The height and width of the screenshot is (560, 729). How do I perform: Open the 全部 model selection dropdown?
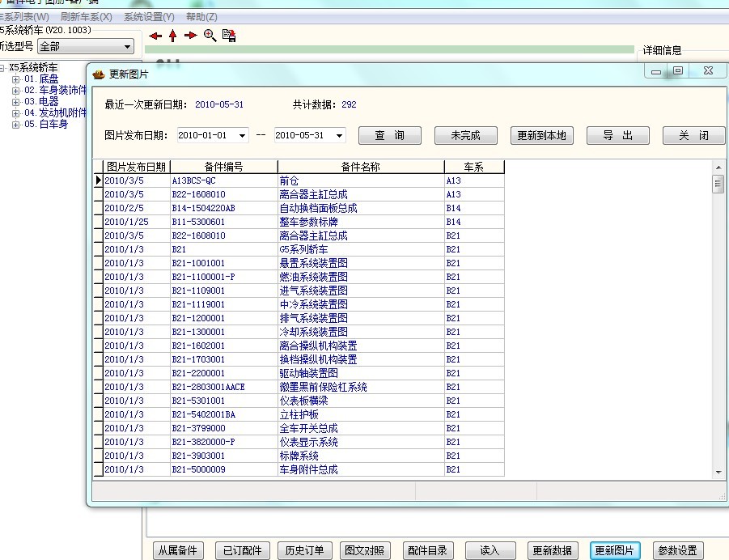pos(127,47)
